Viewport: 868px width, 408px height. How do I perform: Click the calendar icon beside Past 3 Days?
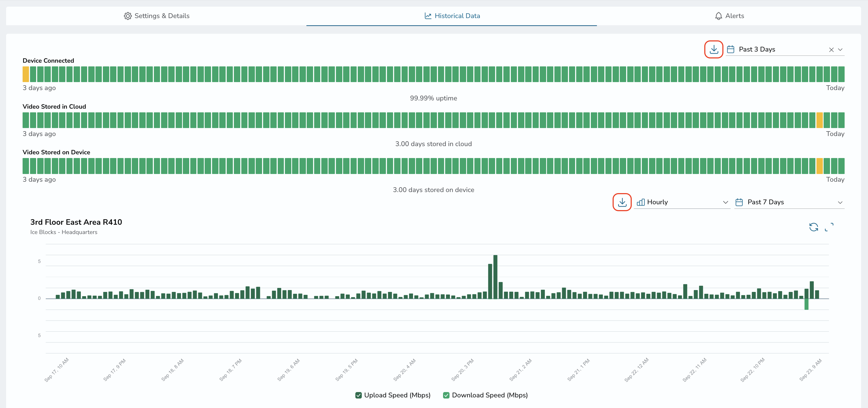pyautogui.click(x=731, y=49)
